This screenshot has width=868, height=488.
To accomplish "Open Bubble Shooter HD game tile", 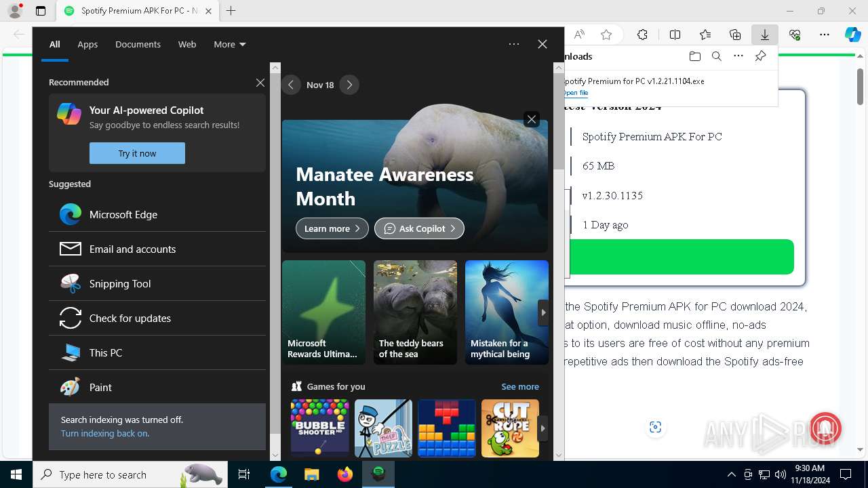I will coord(319,428).
